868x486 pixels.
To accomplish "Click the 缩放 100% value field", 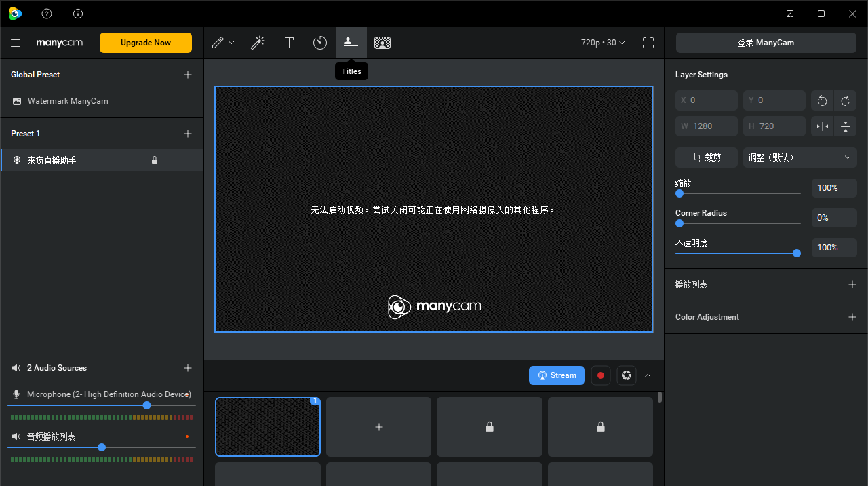I will (x=834, y=188).
